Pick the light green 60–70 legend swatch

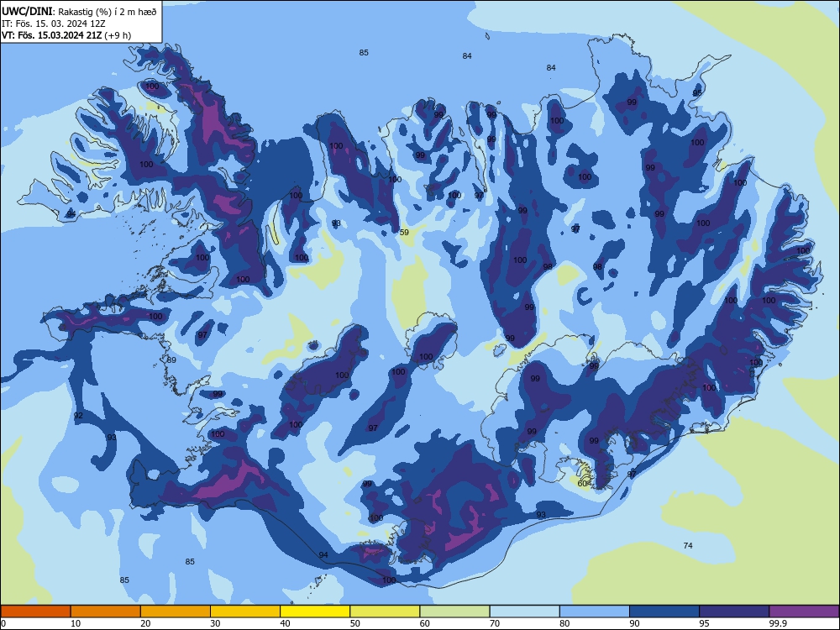coord(454,612)
